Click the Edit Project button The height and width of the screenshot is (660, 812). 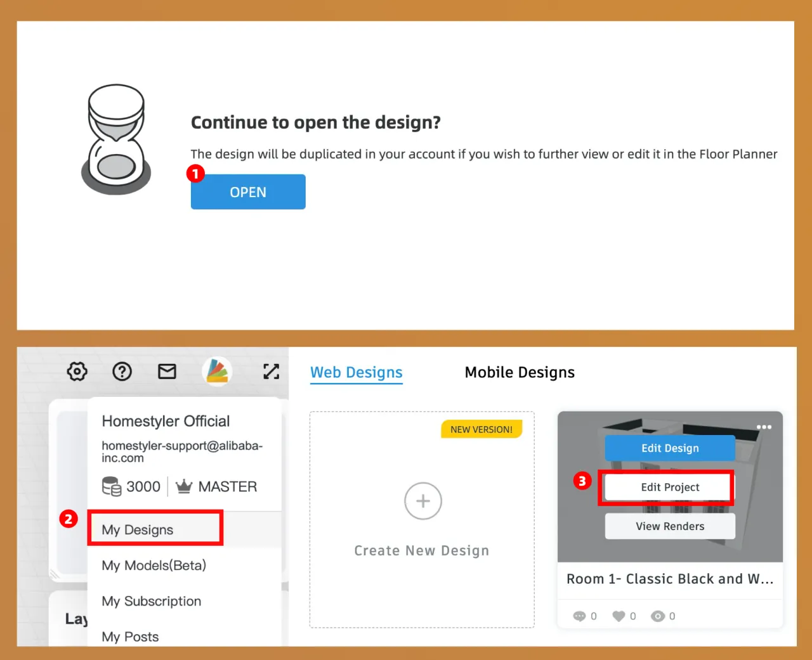point(670,487)
